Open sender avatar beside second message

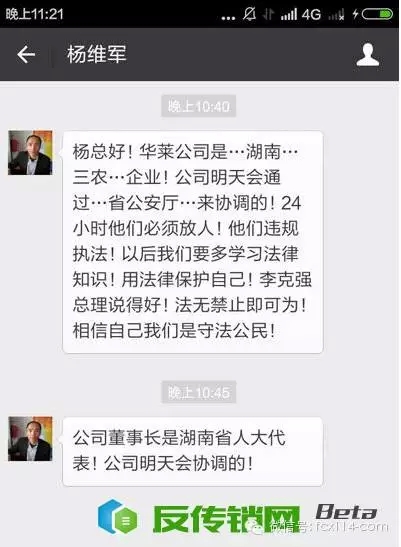coord(30,439)
